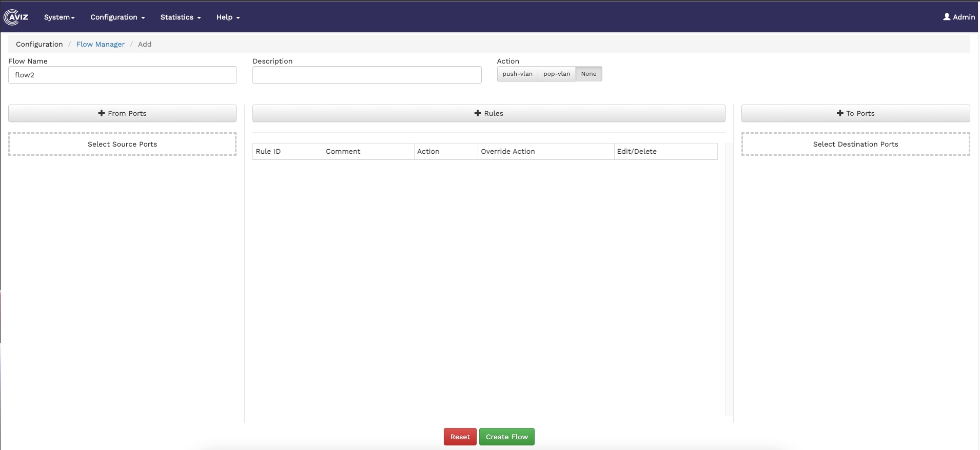Open the System dropdown menu
Viewport: 980px width, 450px height.
(x=60, y=17)
